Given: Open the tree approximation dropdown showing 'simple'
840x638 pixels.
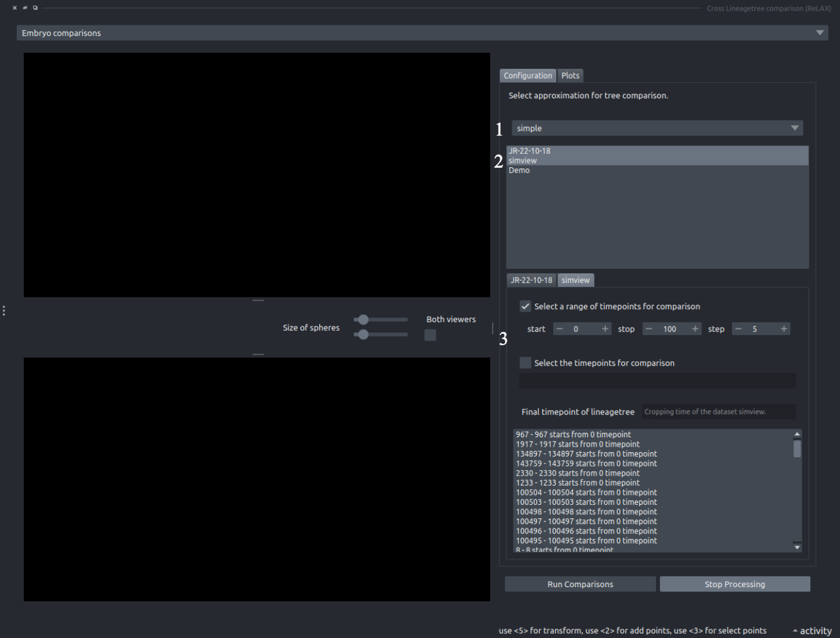Looking at the screenshot, I should point(795,128).
